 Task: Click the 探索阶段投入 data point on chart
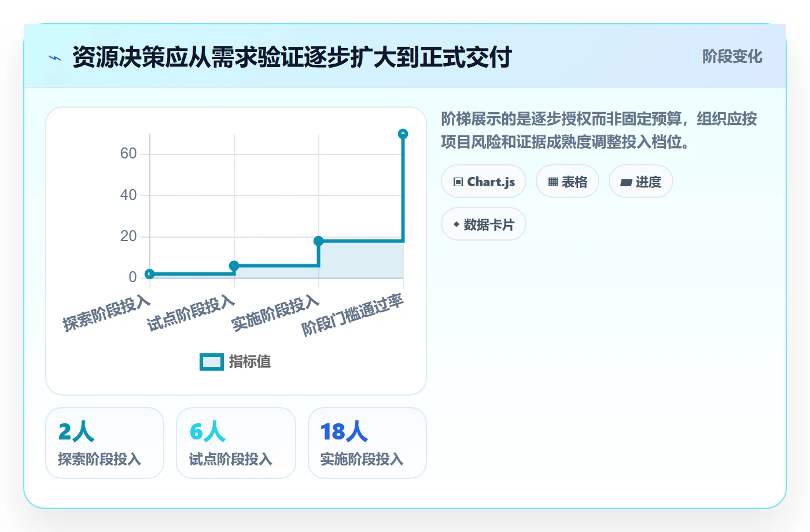click(150, 274)
